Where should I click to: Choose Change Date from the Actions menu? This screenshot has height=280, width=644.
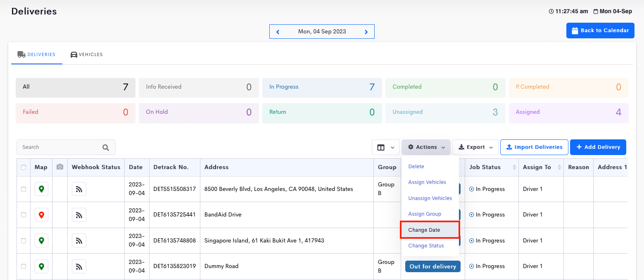(x=424, y=230)
